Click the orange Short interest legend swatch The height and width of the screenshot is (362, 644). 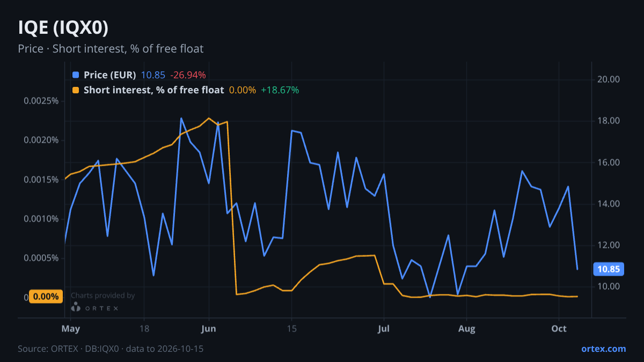pyautogui.click(x=76, y=90)
